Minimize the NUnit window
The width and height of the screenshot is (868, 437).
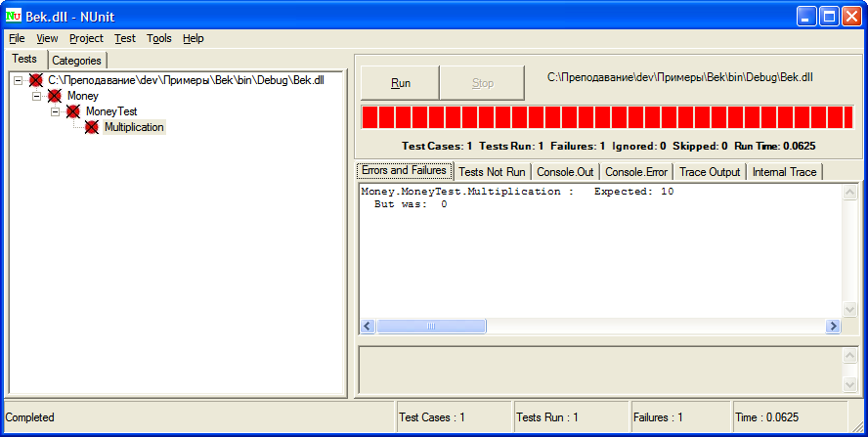[807, 17]
